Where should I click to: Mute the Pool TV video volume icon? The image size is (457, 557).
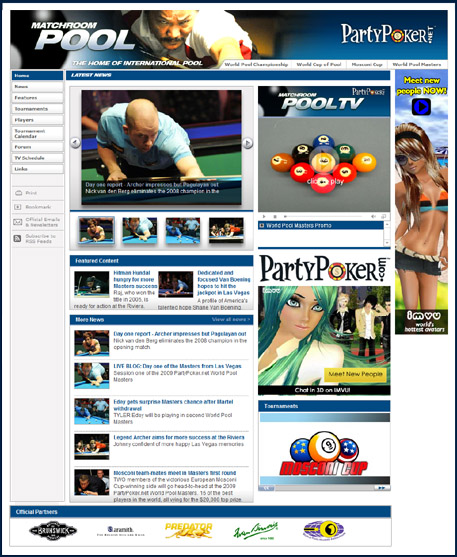[373, 216]
